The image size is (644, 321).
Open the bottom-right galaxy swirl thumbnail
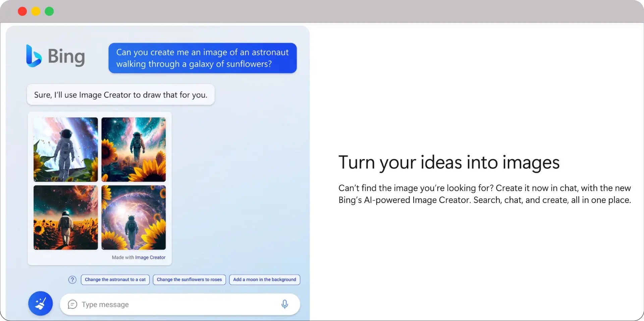click(x=133, y=218)
